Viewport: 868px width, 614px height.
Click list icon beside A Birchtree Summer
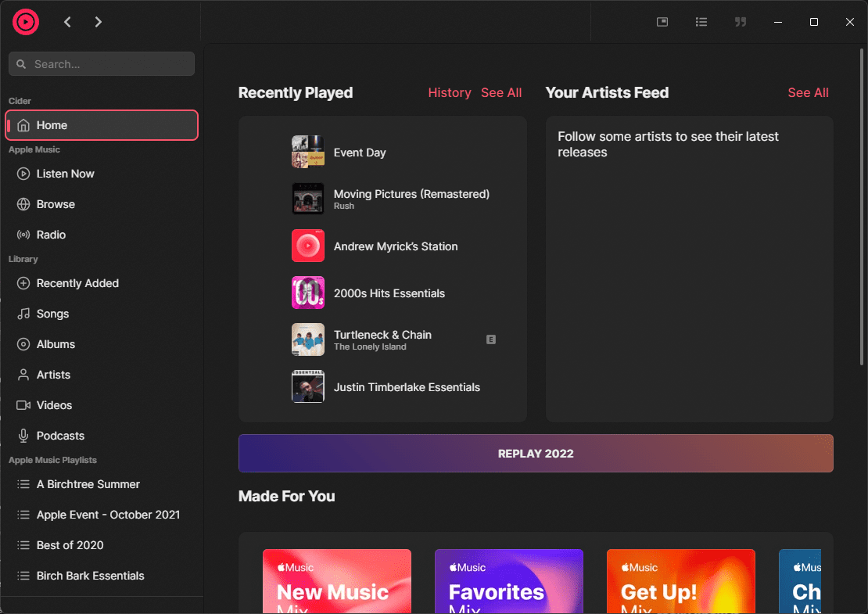pos(23,484)
